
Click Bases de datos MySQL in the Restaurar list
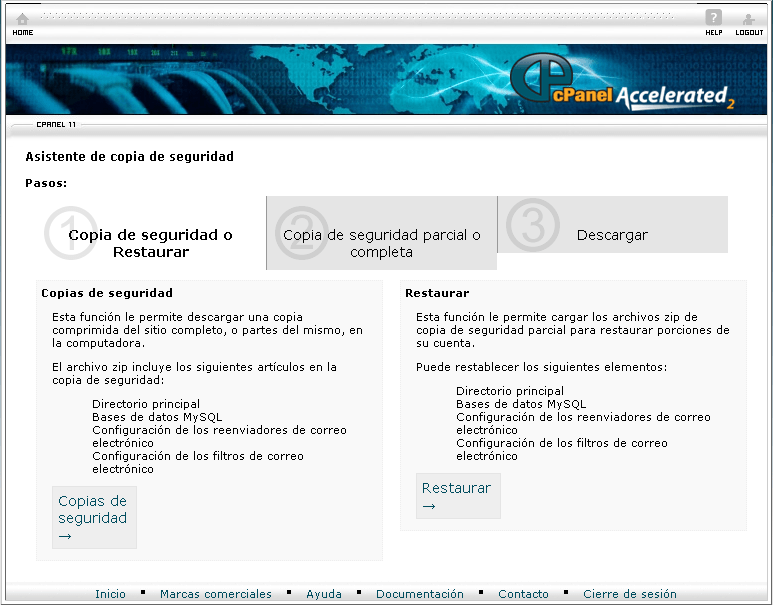[521, 404]
